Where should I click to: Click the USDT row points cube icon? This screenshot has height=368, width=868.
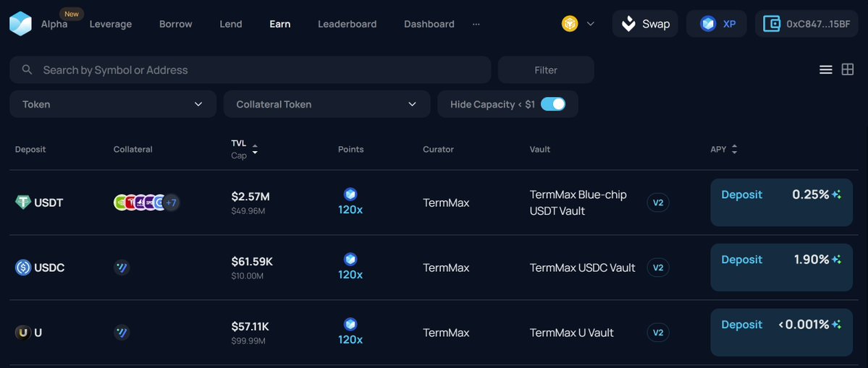350,194
